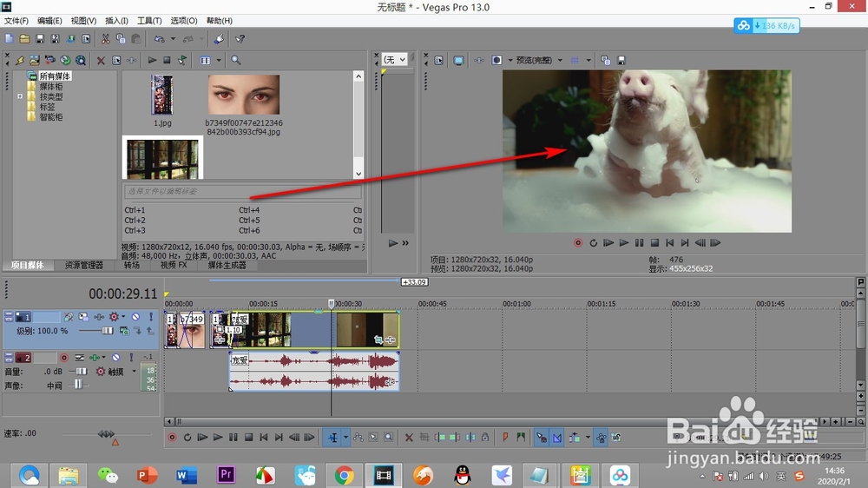Open the 预览(完整) preview quality dropdown
The image size is (868, 488).
(539, 60)
